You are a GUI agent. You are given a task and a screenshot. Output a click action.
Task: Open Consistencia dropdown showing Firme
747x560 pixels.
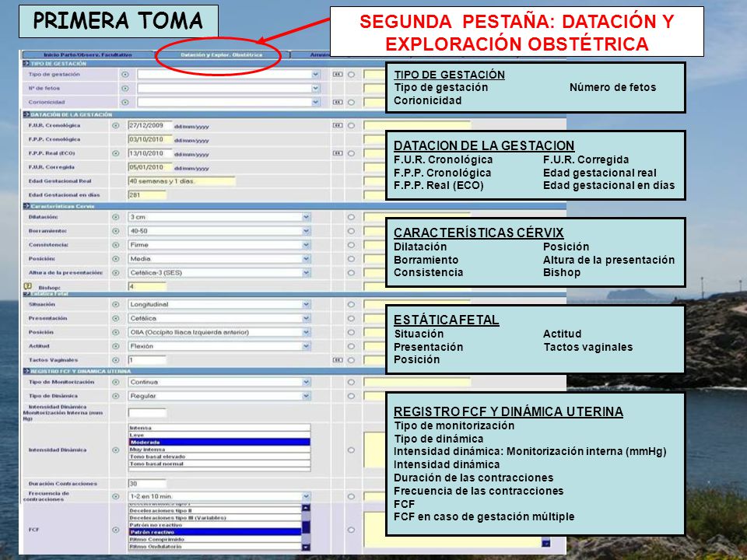click(307, 245)
